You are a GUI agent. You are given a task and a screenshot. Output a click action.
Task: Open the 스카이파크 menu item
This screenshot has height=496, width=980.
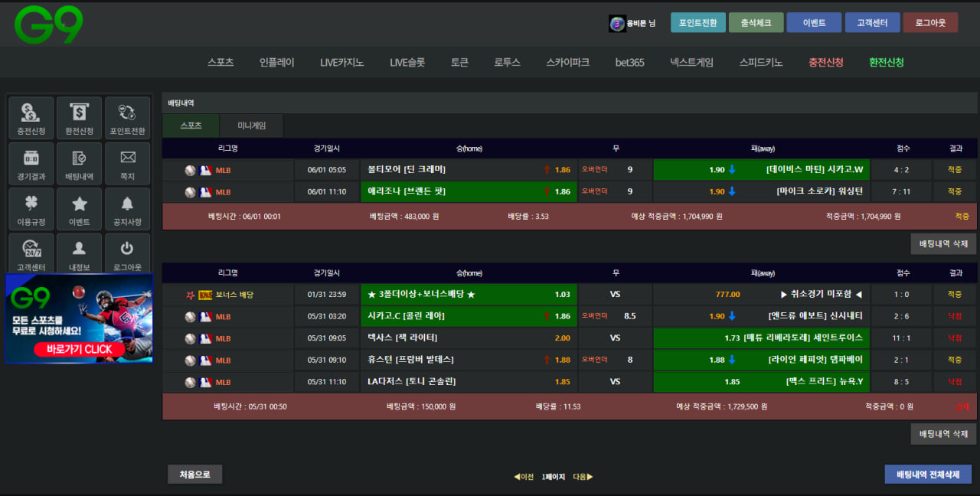click(567, 63)
